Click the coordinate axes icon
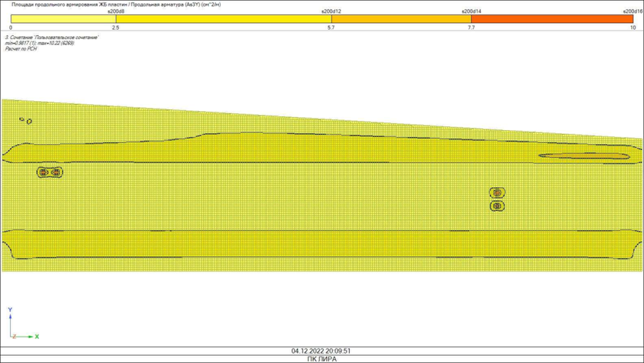 pos(20,326)
